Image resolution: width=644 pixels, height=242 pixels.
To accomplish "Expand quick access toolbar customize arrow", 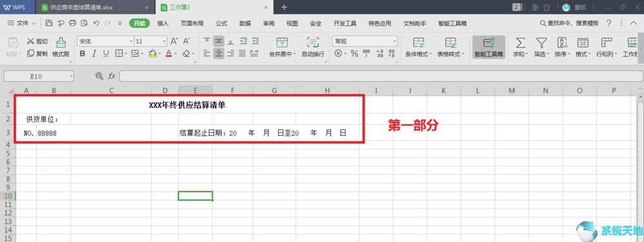I will (120, 23).
